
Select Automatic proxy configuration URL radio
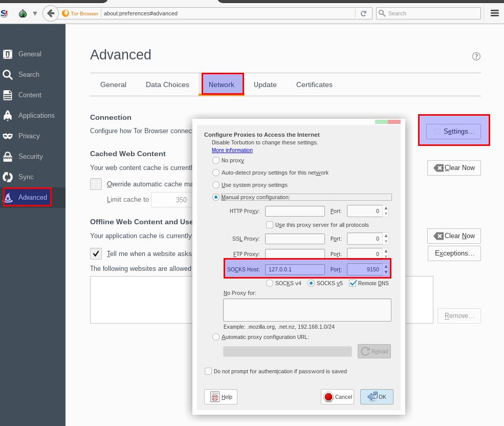216,337
